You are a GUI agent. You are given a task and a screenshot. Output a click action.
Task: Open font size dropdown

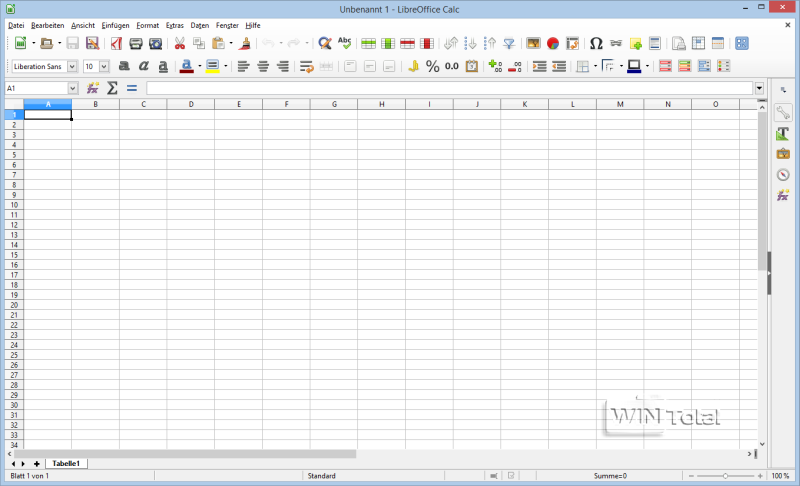tap(104, 66)
